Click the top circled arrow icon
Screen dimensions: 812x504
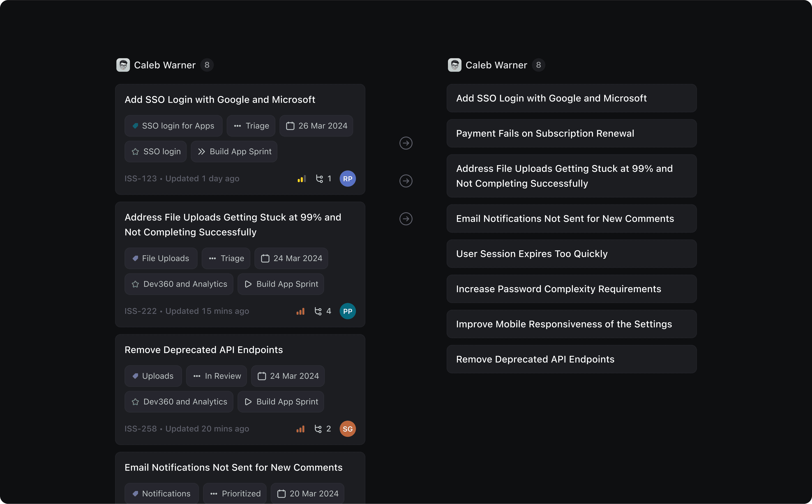coord(406,143)
